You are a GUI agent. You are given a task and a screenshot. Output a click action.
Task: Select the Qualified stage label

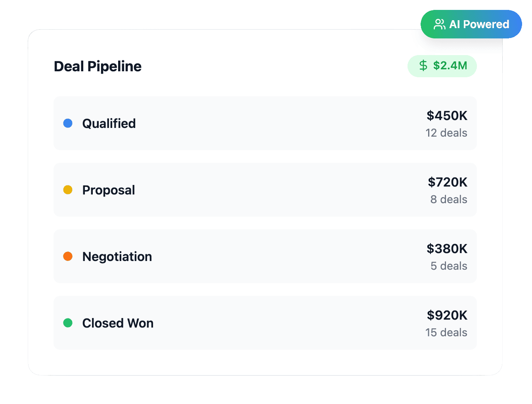109,124
